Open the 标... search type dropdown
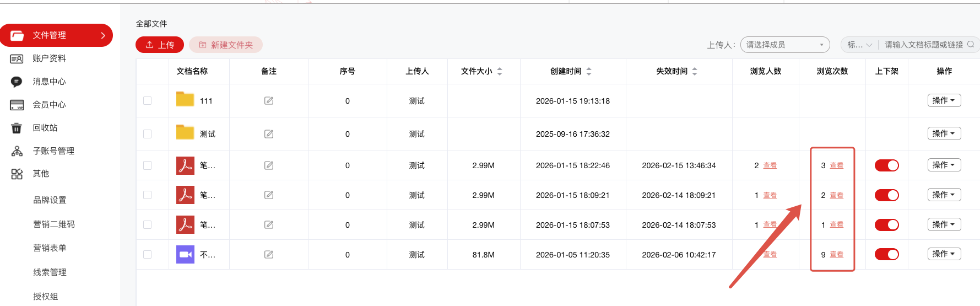 tap(859, 45)
